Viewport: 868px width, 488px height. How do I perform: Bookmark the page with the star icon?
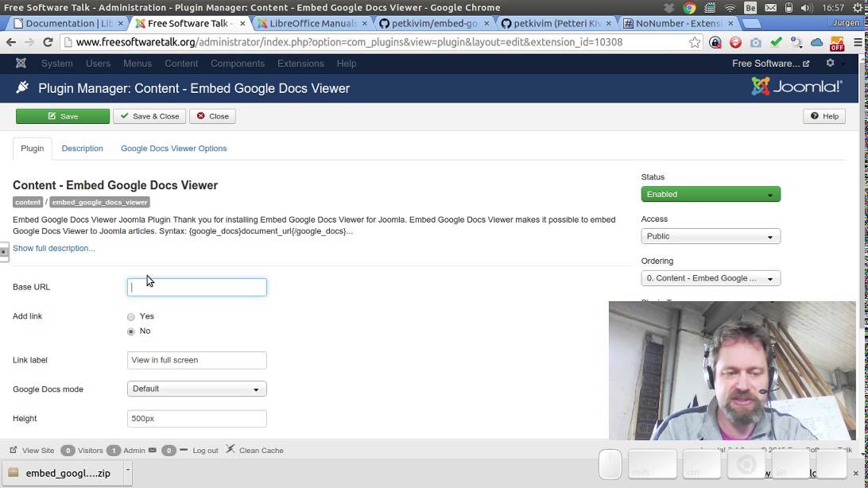(x=695, y=43)
